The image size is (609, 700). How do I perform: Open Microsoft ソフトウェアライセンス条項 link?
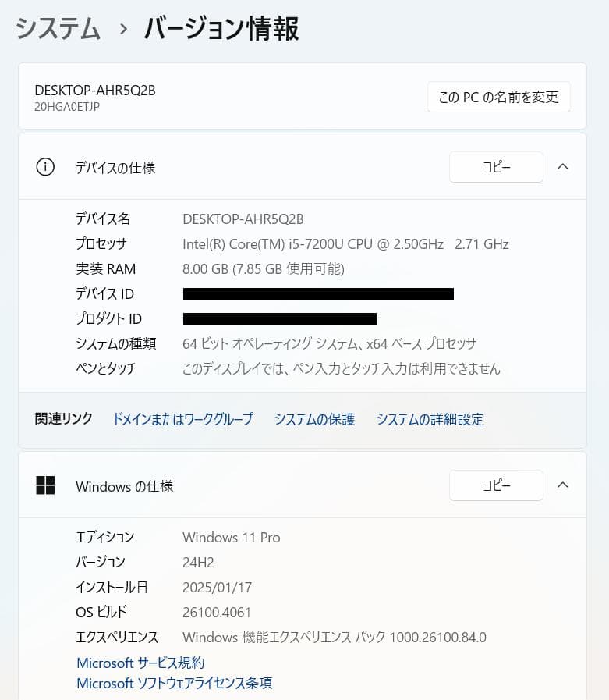coord(175,683)
